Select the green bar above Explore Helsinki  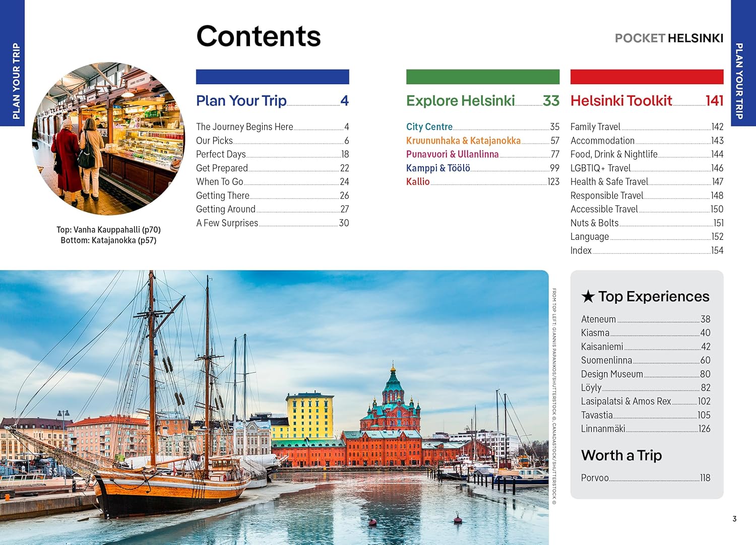[x=482, y=77]
